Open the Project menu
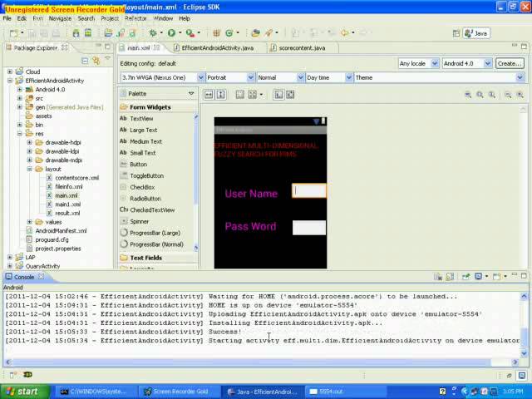 (x=110, y=18)
